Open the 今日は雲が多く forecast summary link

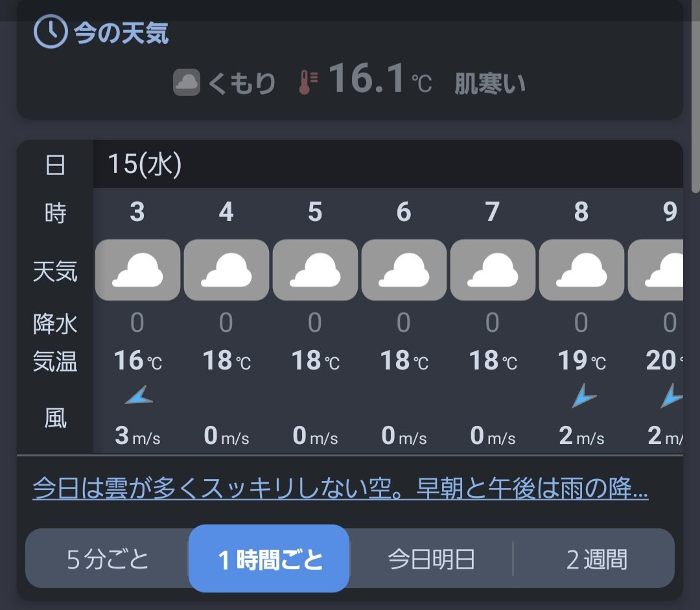tap(340, 489)
